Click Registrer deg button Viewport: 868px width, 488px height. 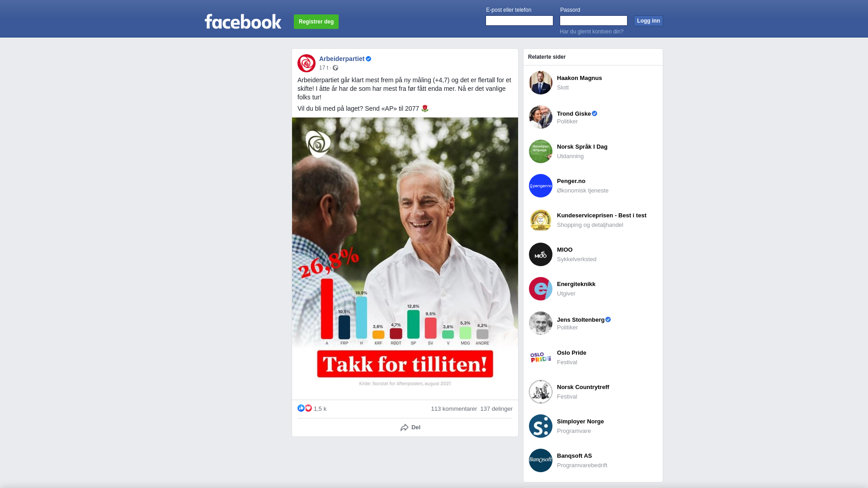[316, 22]
